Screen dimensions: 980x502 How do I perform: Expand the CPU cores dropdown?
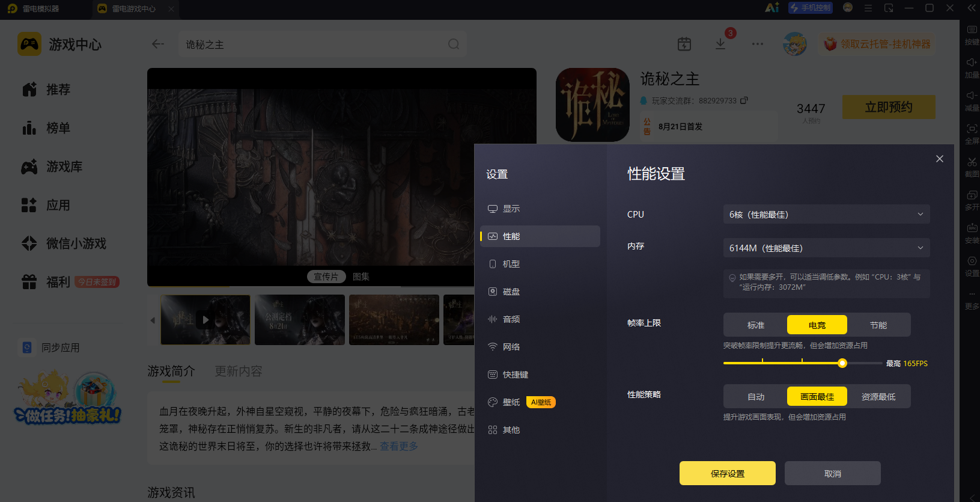826,215
